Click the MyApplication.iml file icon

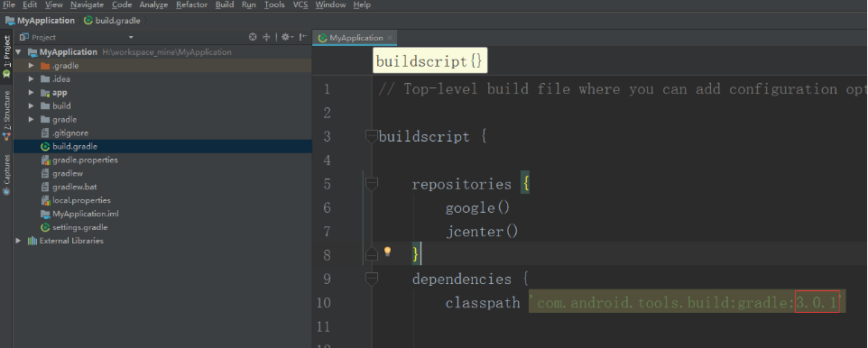(x=45, y=214)
